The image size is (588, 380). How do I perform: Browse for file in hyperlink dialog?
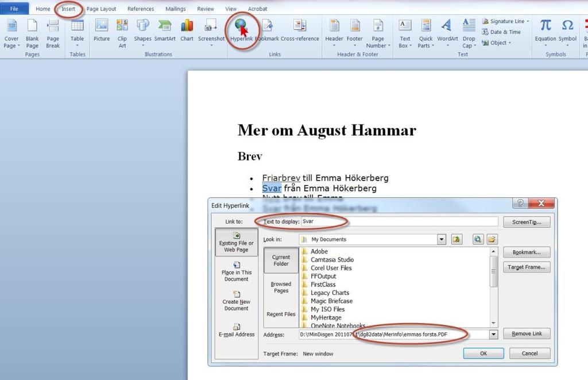[x=492, y=239]
